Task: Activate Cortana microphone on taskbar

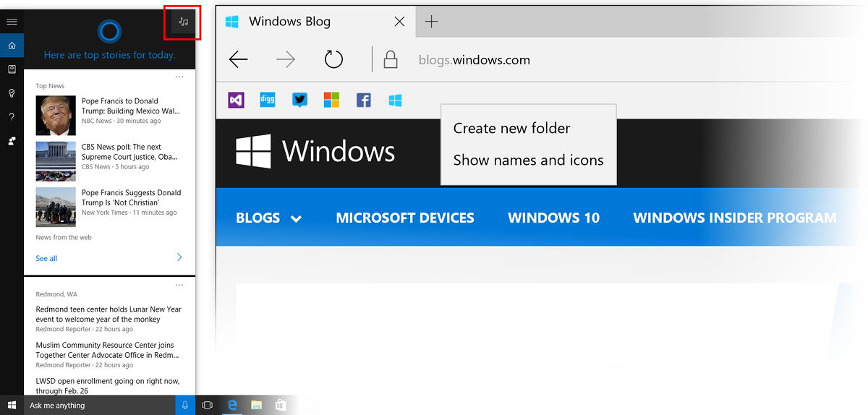Action: coord(185,405)
